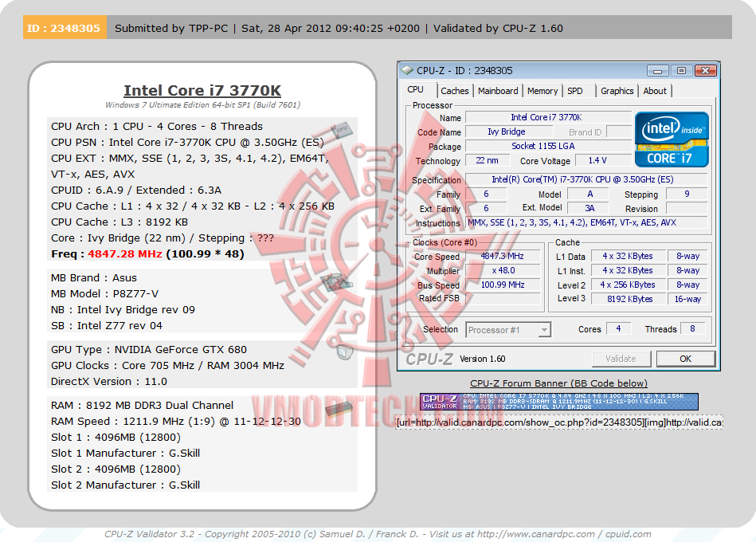Image resolution: width=756 pixels, height=542 pixels.
Task: Click the Multiplier x 48.0 value
Action: pyautogui.click(x=502, y=270)
